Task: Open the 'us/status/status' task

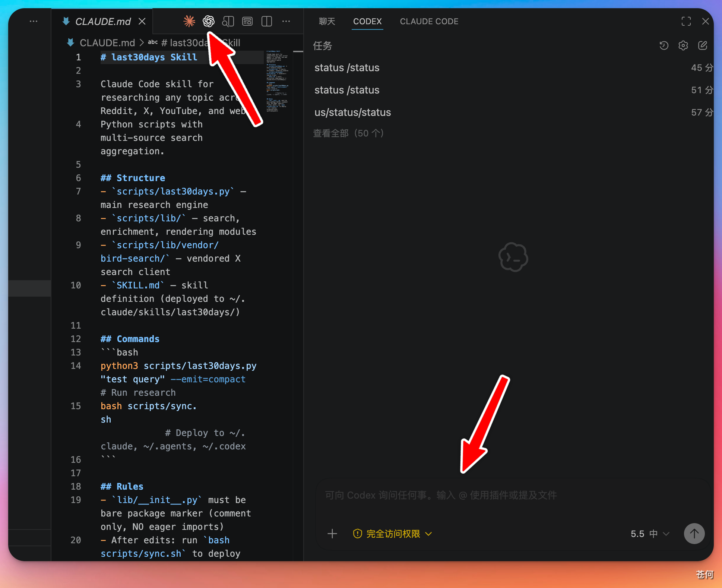Action: [x=513, y=112]
